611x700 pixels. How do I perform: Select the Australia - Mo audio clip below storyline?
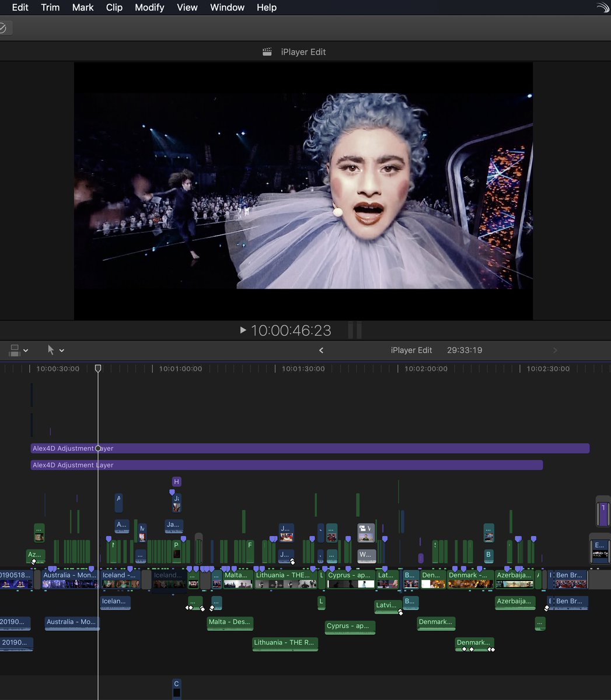(x=72, y=623)
